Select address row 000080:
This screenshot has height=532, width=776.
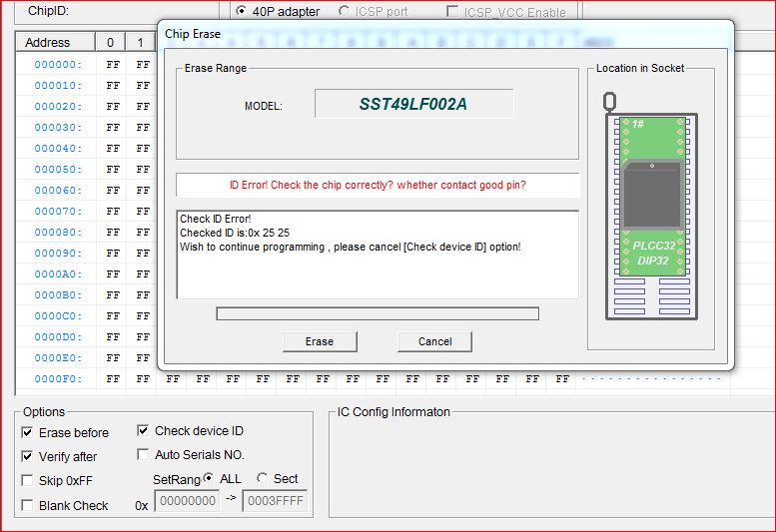pos(58,232)
